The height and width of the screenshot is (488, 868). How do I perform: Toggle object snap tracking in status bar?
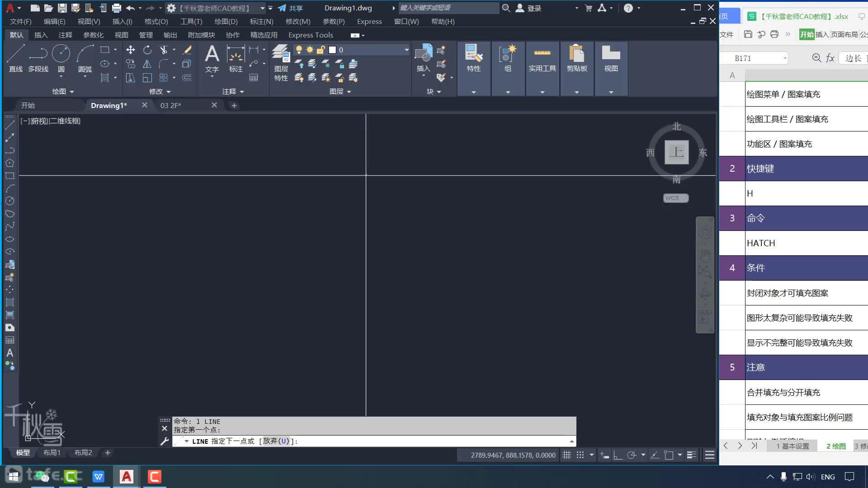(655, 455)
